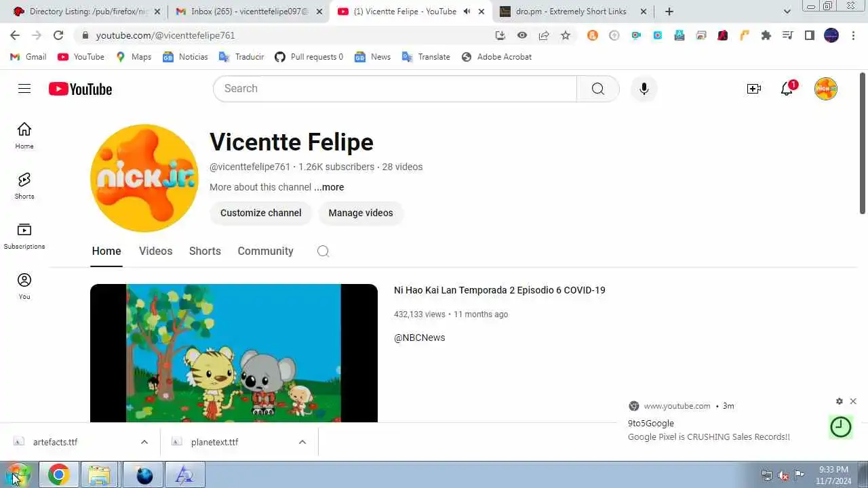Open the tab search chevron
This screenshot has height=488, width=868.
[x=787, y=12]
